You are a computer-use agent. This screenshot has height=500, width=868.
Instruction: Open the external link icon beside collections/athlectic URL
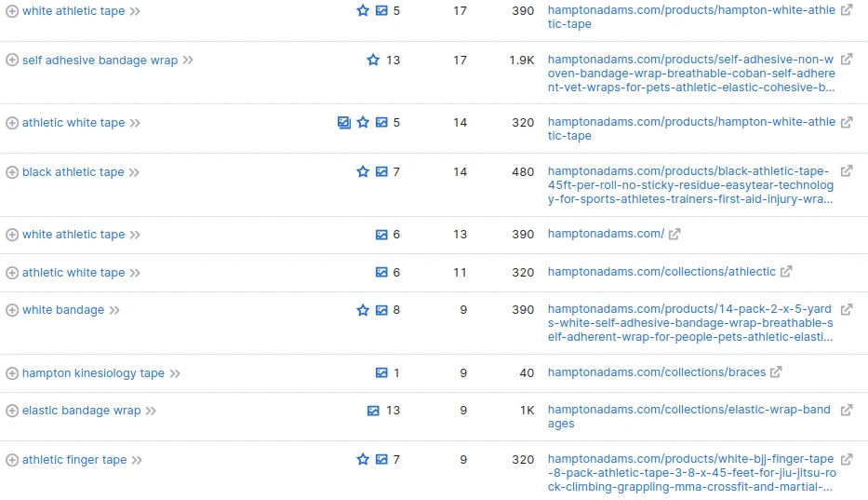[x=786, y=272]
